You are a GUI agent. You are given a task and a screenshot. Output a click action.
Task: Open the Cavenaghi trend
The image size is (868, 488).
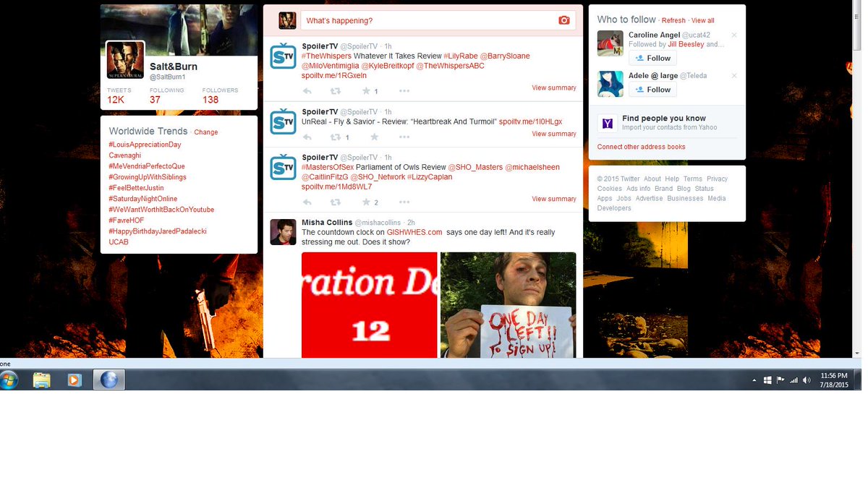(x=124, y=155)
